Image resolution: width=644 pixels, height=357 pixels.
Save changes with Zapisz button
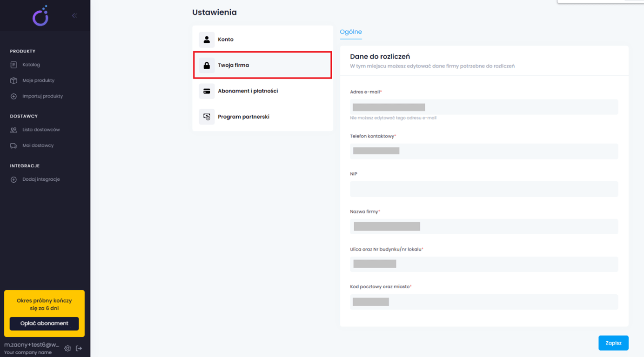point(613,343)
